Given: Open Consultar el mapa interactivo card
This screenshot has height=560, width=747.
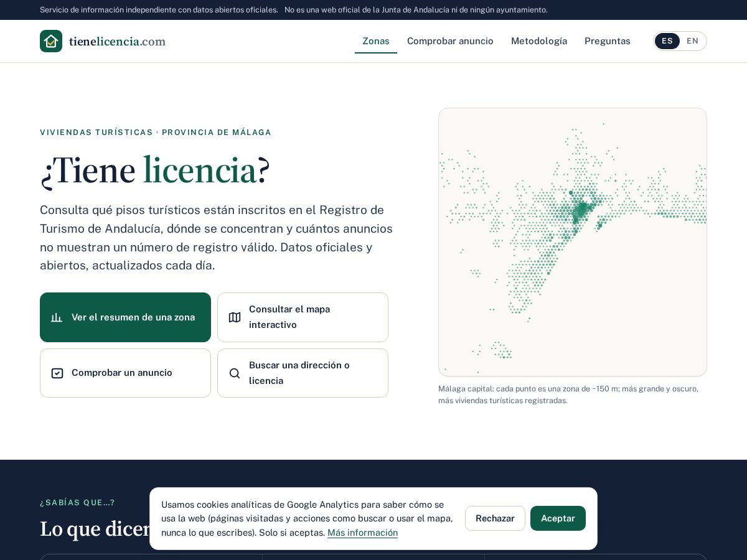Looking at the screenshot, I should (x=303, y=317).
